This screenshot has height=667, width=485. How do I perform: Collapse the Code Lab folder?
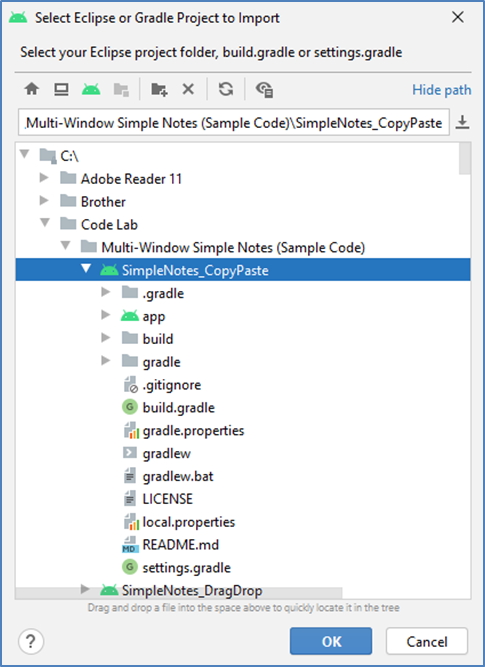point(45,222)
